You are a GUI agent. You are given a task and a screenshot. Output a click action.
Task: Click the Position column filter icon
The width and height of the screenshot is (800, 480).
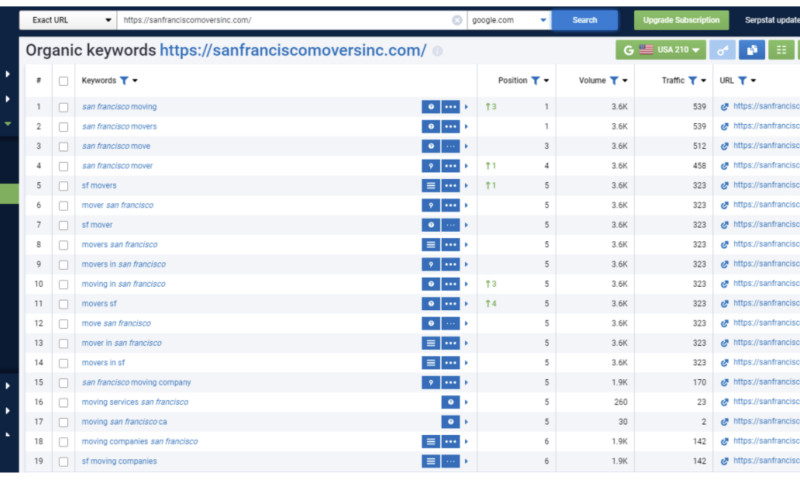(535, 81)
